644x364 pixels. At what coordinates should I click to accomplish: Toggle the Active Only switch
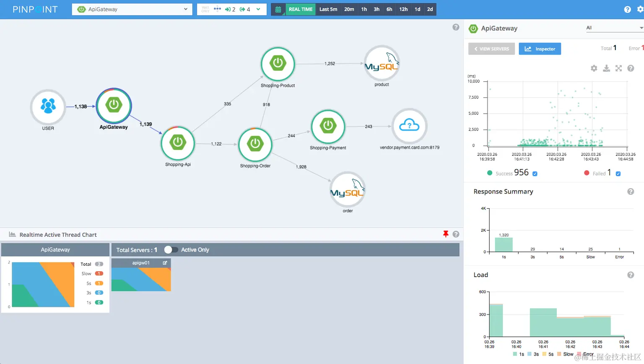click(x=171, y=250)
